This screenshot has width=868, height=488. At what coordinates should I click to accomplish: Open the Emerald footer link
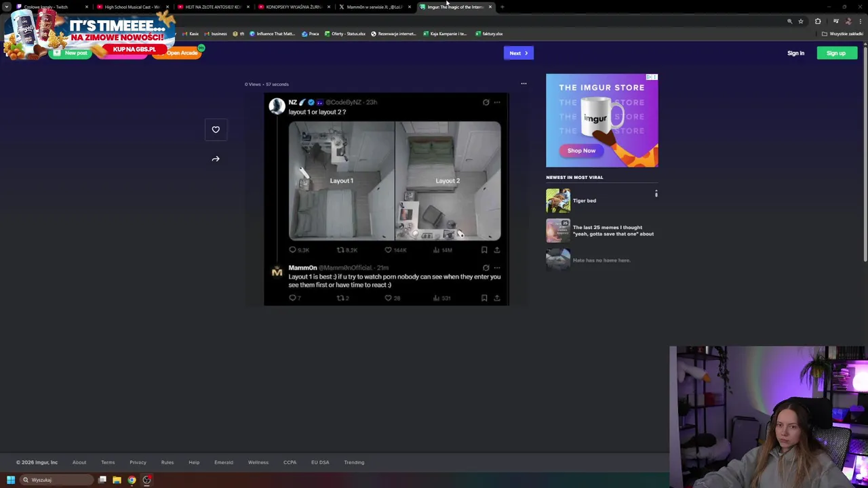pos(224,462)
